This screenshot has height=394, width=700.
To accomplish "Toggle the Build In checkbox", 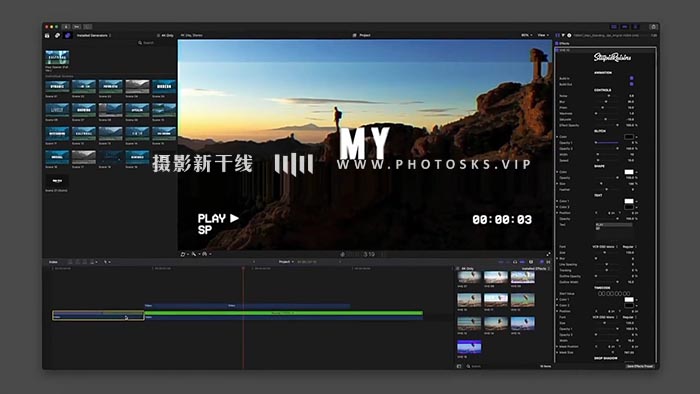I will [631, 78].
